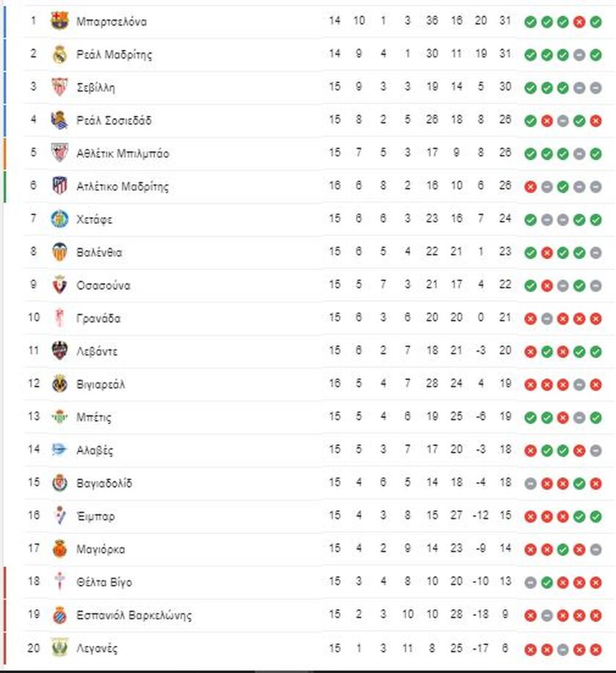Click the Οσασούνα team name

(x=103, y=285)
